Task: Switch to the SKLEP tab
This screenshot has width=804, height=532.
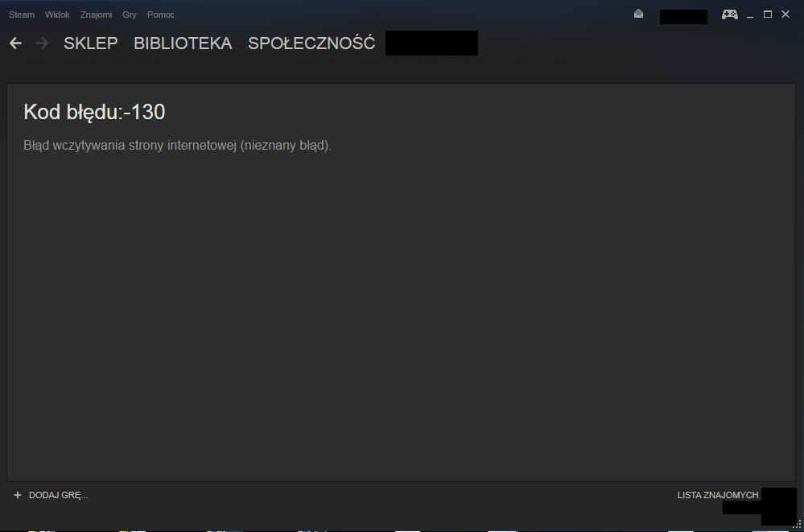Action: [91, 43]
